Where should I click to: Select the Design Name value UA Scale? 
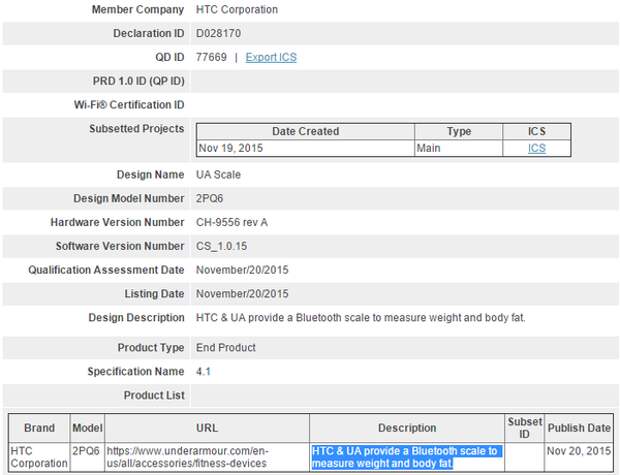(218, 175)
